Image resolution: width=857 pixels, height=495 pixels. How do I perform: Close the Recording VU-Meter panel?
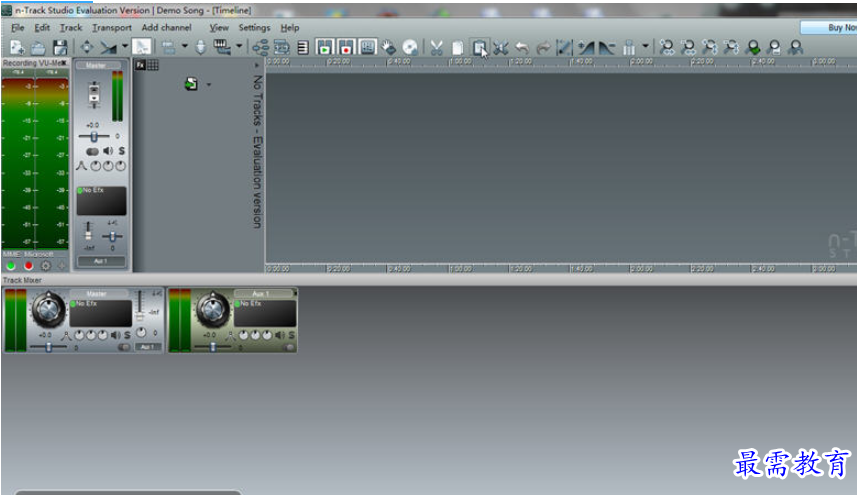pyautogui.click(x=64, y=63)
